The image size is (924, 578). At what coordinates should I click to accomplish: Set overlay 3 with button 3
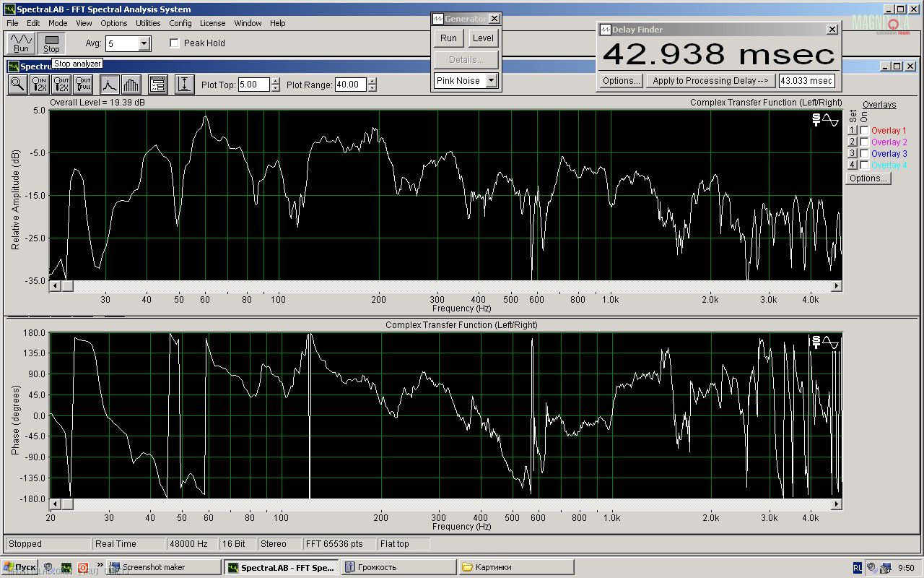852,153
